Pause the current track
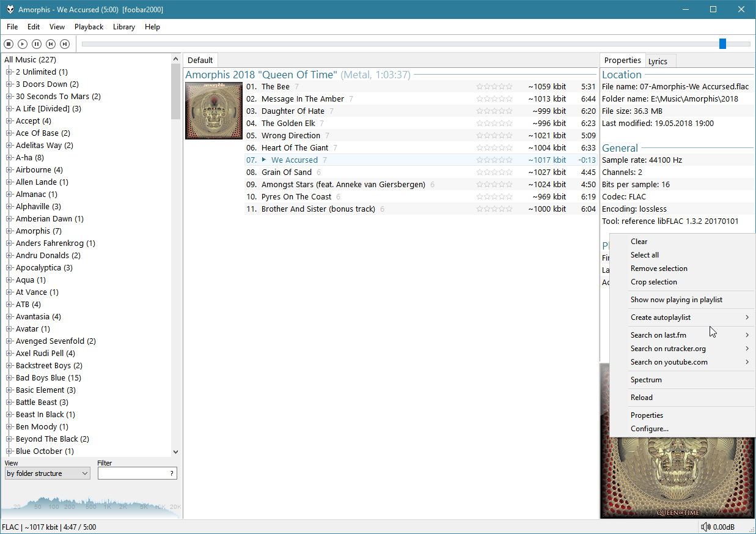This screenshot has height=534, width=756. coord(37,44)
